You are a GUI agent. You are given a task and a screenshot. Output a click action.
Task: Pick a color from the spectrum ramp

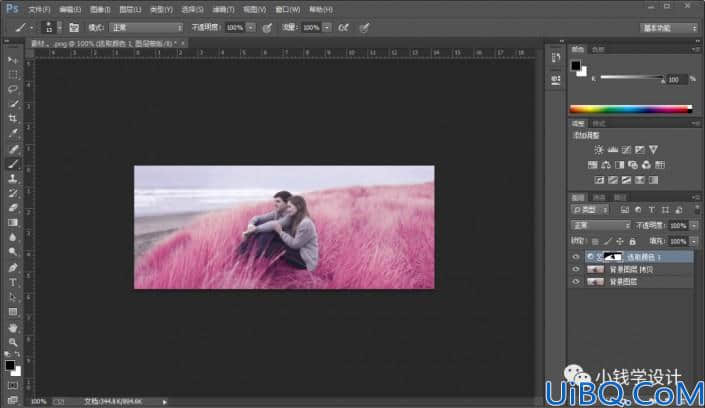(630, 109)
